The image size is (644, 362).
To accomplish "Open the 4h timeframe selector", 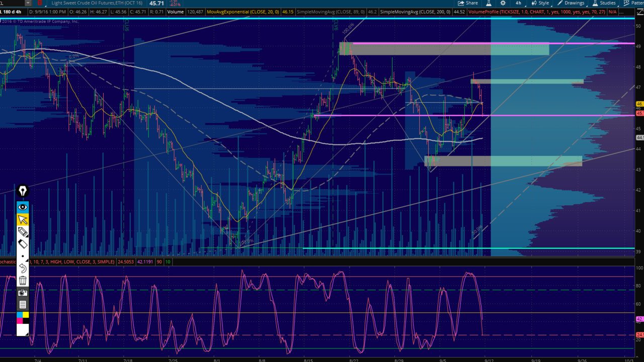I will click(518, 3).
